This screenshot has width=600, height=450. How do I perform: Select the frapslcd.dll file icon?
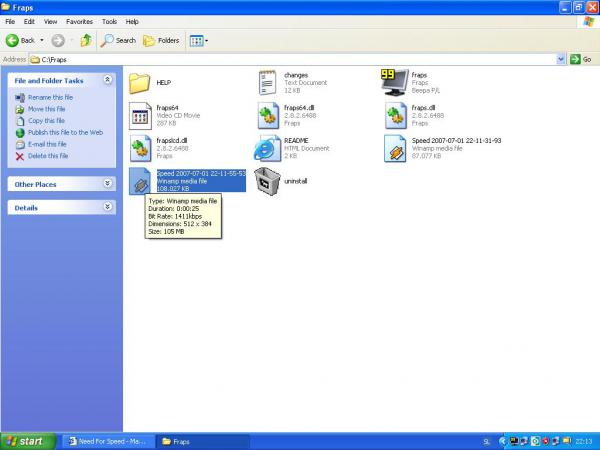coord(139,148)
